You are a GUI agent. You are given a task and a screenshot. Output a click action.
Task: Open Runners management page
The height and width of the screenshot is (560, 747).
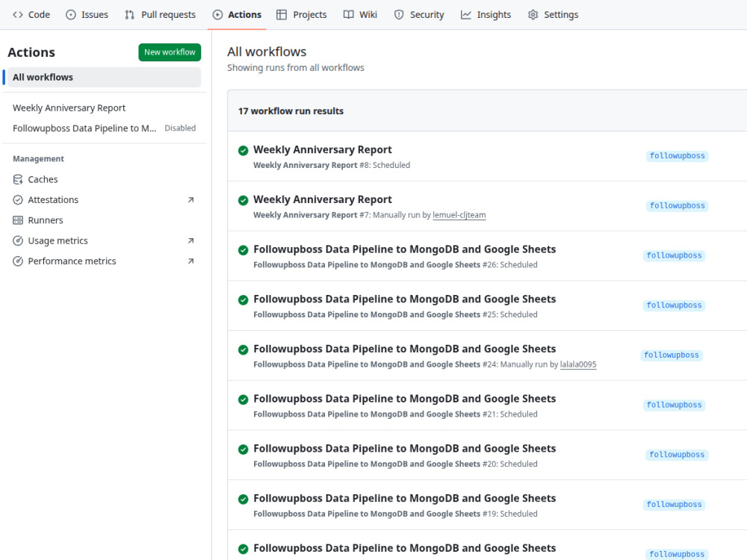coord(46,220)
